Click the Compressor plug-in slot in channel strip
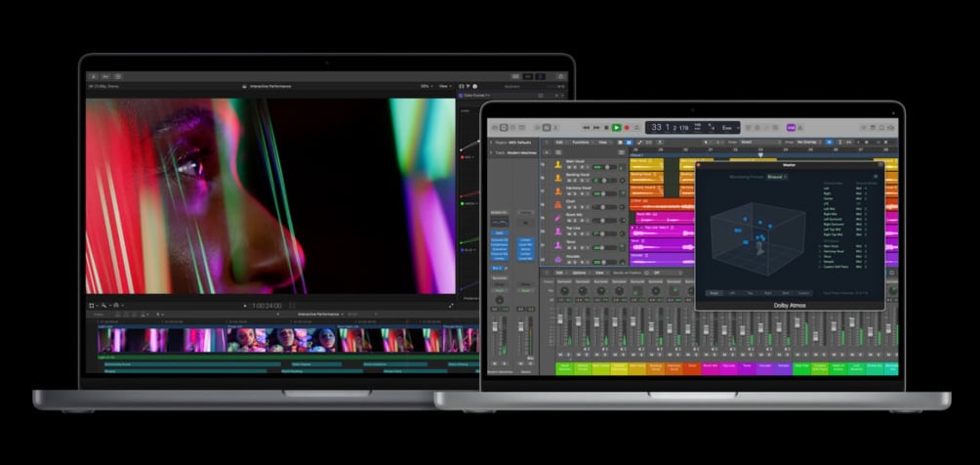This screenshot has height=465, width=980. click(x=500, y=244)
